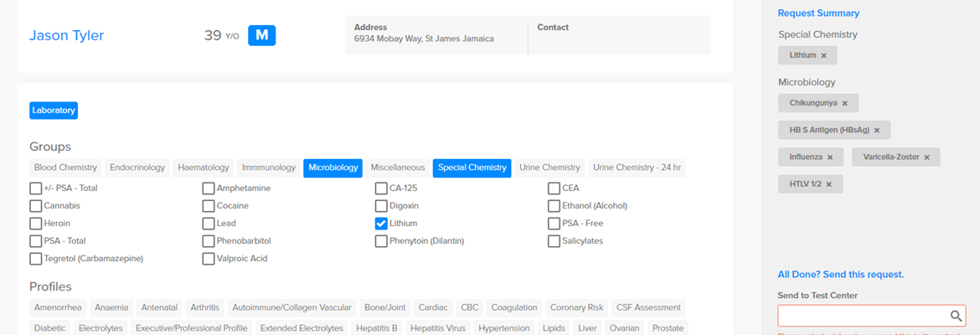The width and height of the screenshot is (980, 335).
Task: Select the Haematology group tab
Action: point(204,167)
